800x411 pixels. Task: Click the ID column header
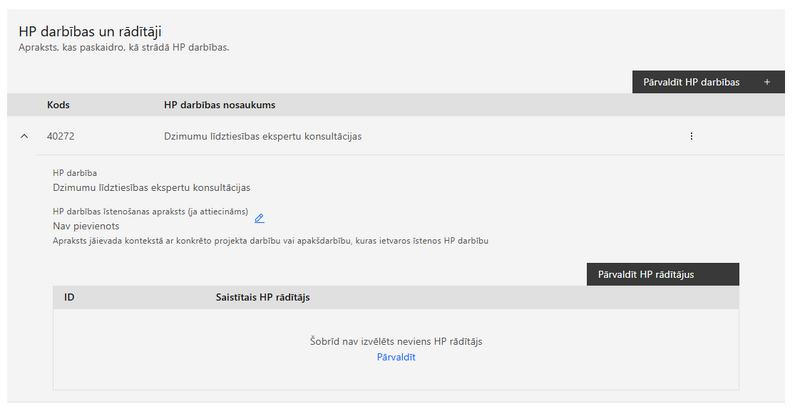pyautogui.click(x=69, y=297)
